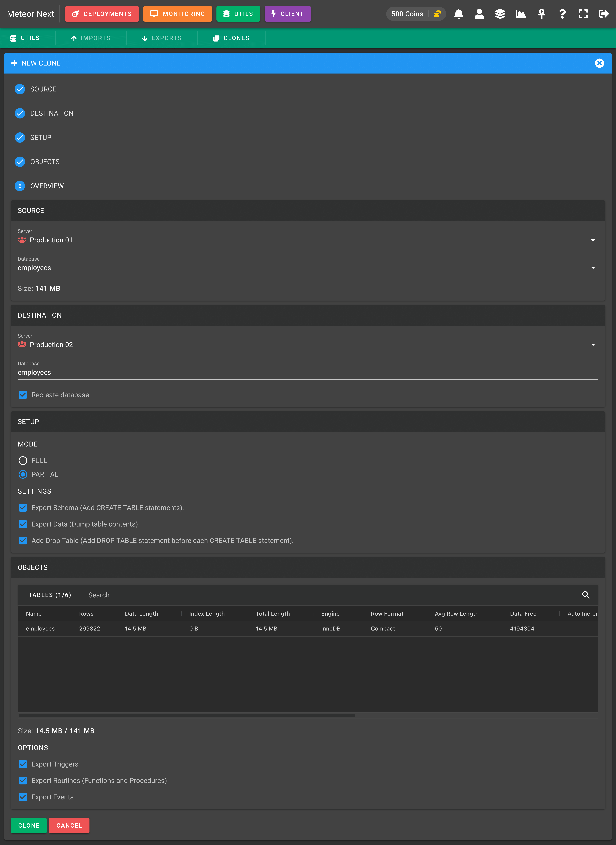Viewport: 616px width, 845px height.
Task: Sort by the Index Length column header
Action: (207, 614)
